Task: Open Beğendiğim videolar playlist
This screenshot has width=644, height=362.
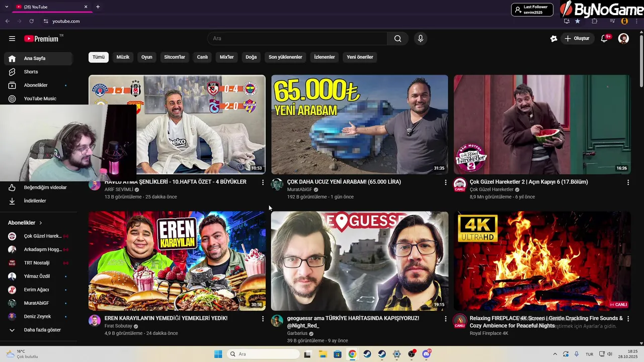Action: (x=38, y=188)
